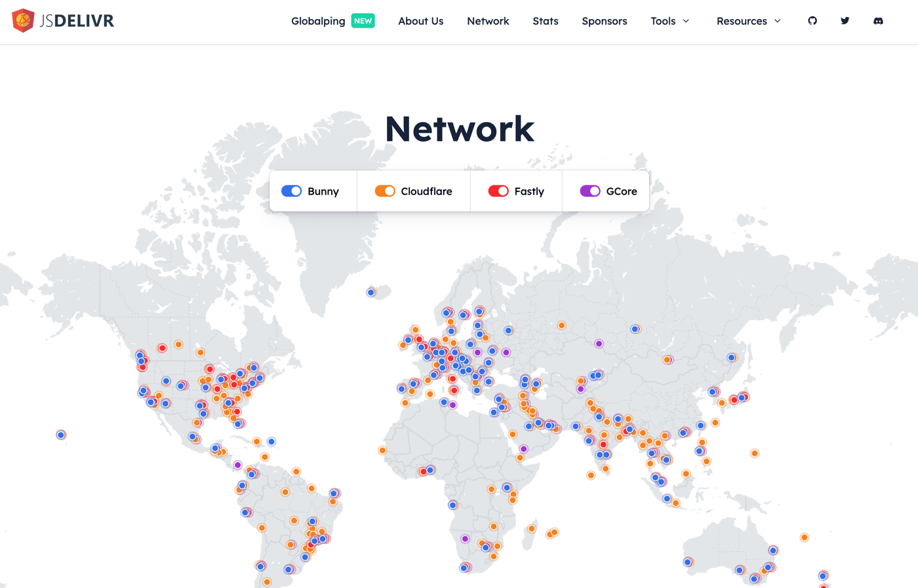Viewport: 918px width, 588px height.
Task: Click the GCore label text
Action: click(x=622, y=191)
